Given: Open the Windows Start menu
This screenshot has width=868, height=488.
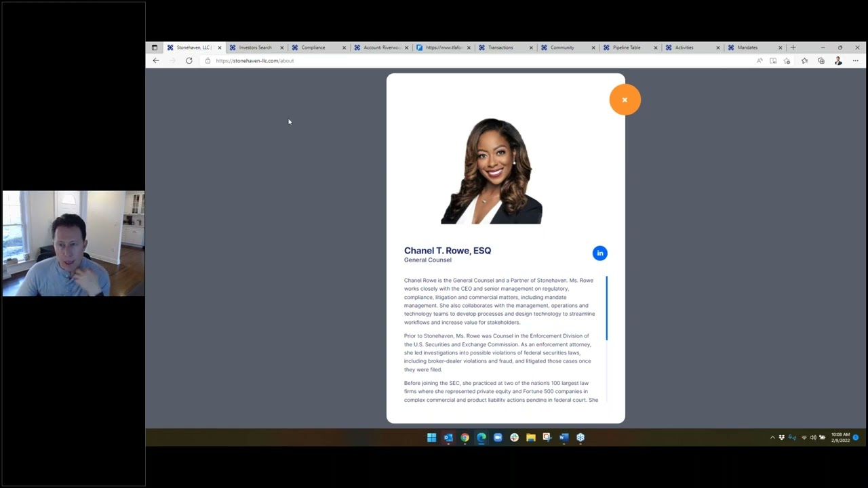Looking at the screenshot, I should point(431,437).
